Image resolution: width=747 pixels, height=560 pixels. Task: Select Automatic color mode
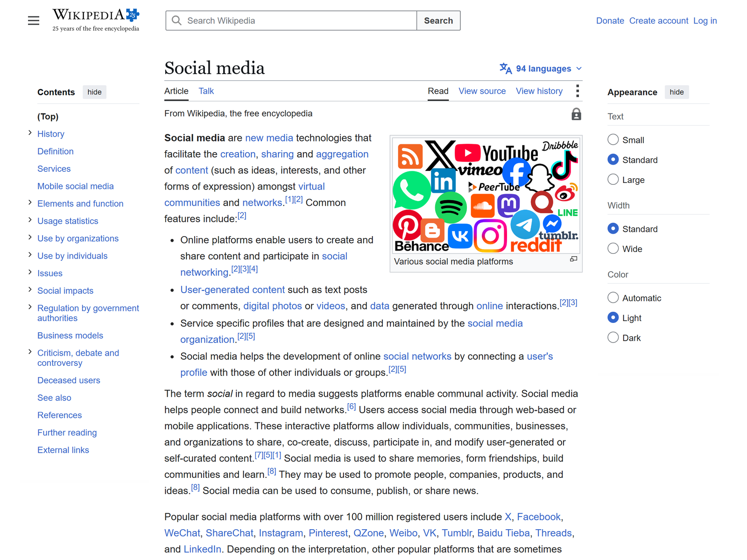(613, 298)
